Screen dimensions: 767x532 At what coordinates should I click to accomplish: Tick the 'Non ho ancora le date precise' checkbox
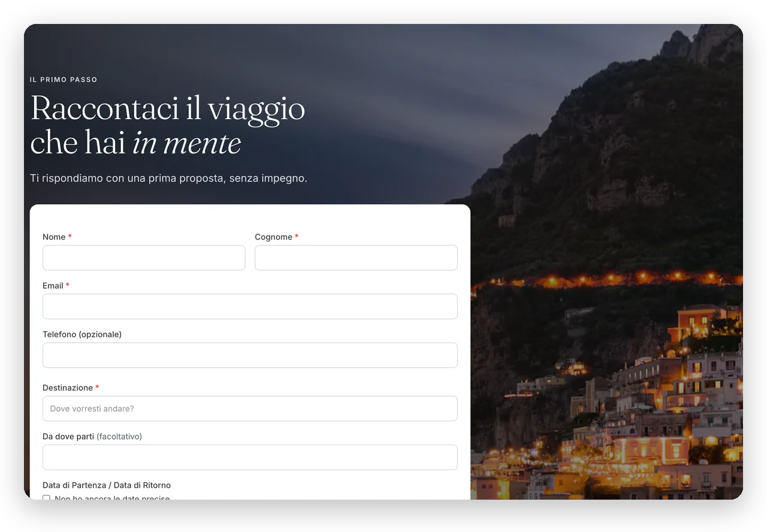[x=46, y=497]
